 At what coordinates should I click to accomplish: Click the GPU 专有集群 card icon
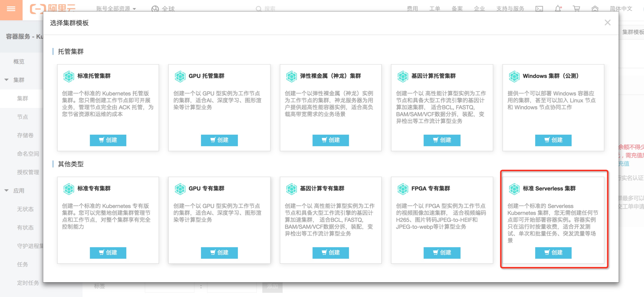(180, 189)
